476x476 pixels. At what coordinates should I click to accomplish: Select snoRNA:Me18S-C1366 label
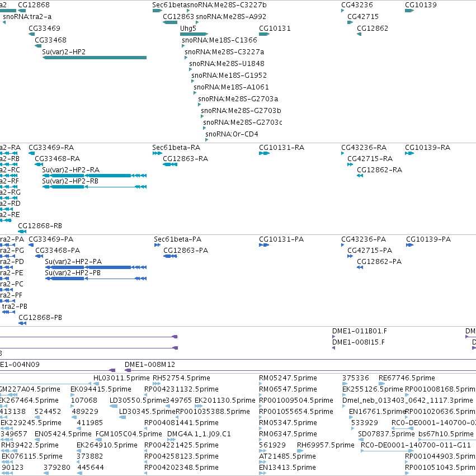(x=219, y=40)
